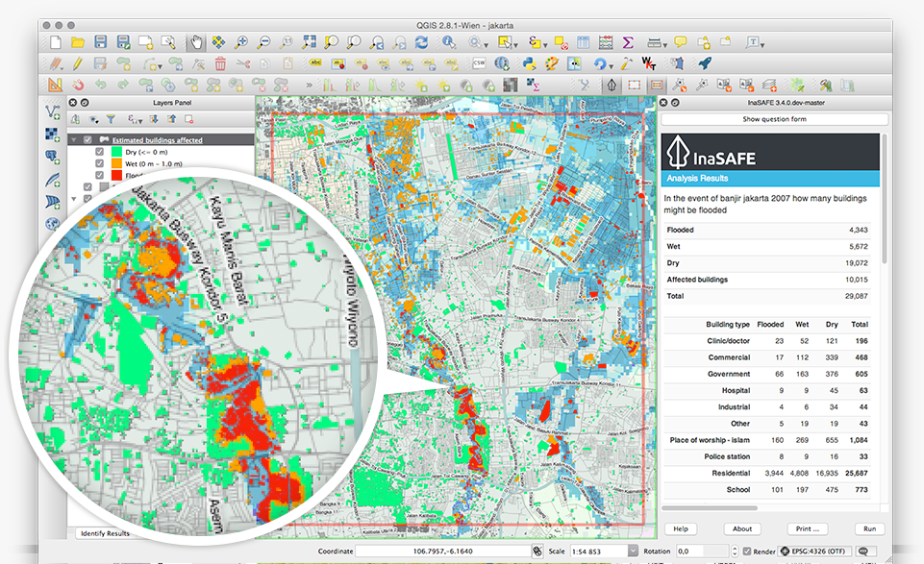Click the Add Raster Layer sidebar icon
The width and height of the screenshot is (924, 564).
point(53,135)
